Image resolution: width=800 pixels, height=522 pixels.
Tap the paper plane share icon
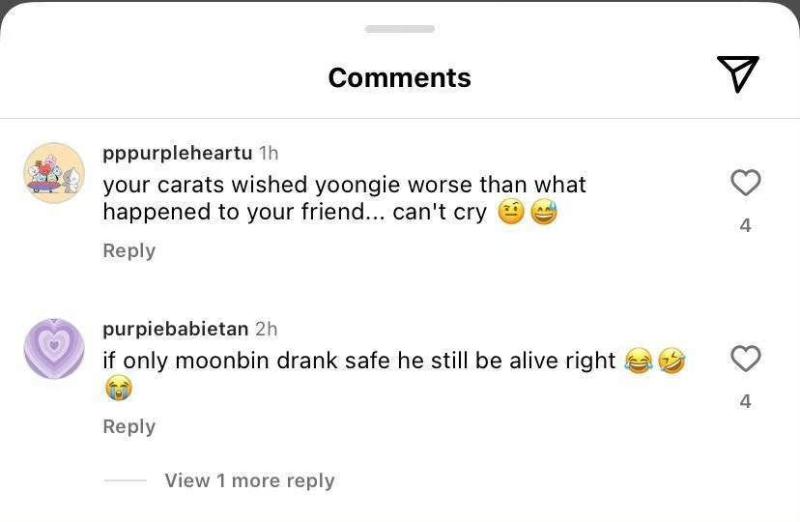pos(738,74)
